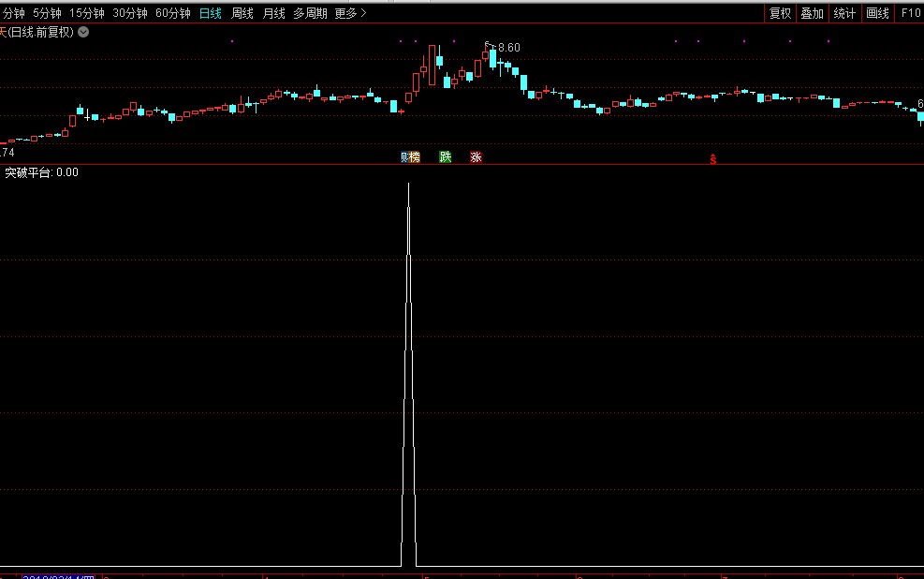Click the 财 event icon under the chart
Image resolution: width=924 pixels, height=579 pixels.
coord(404,157)
